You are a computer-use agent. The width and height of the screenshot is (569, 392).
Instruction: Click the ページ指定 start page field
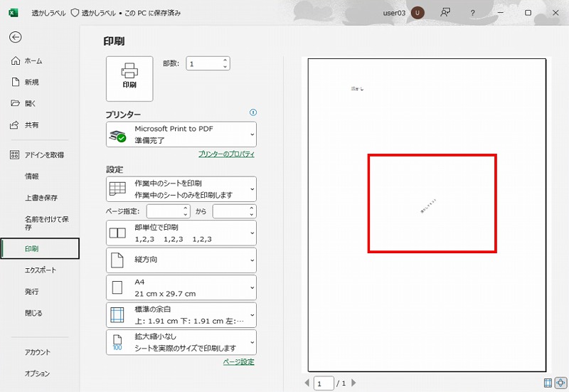[164, 211]
